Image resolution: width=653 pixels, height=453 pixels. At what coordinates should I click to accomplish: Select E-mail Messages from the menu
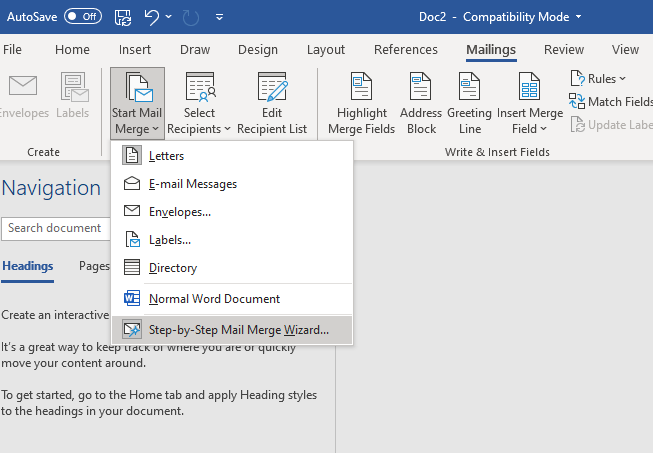[x=192, y=184]
